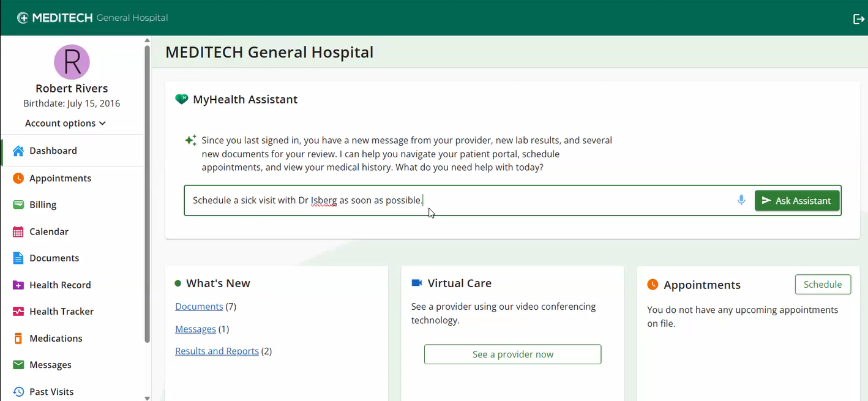868x401 pixels.
Task: Click the Virtual Care video camera icon
Action: click(417, 283)
